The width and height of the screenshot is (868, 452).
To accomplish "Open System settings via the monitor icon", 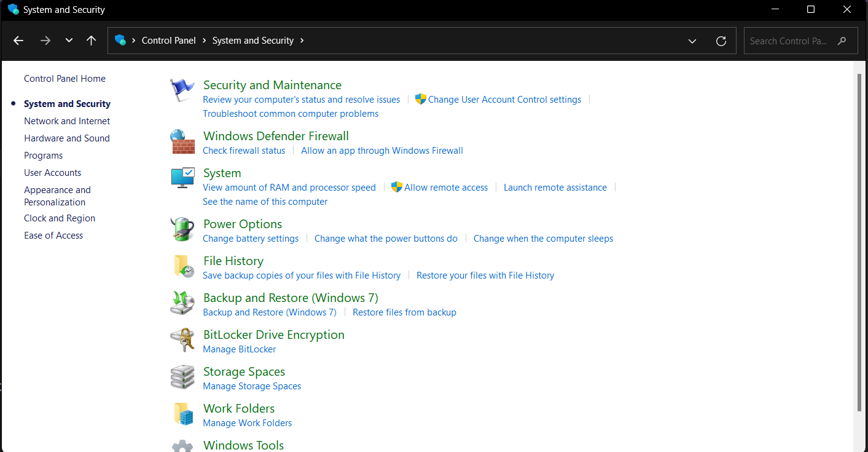I will [182, 177].
